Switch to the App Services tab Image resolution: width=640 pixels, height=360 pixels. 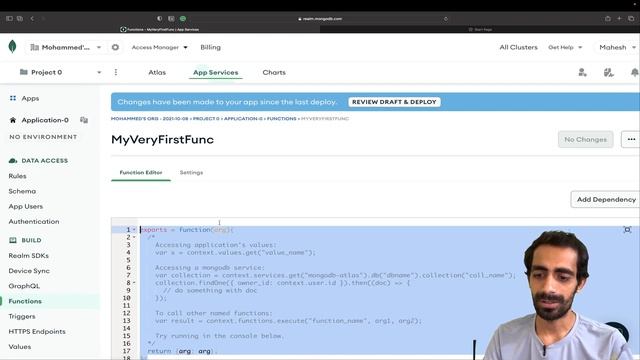pos(216,72)
